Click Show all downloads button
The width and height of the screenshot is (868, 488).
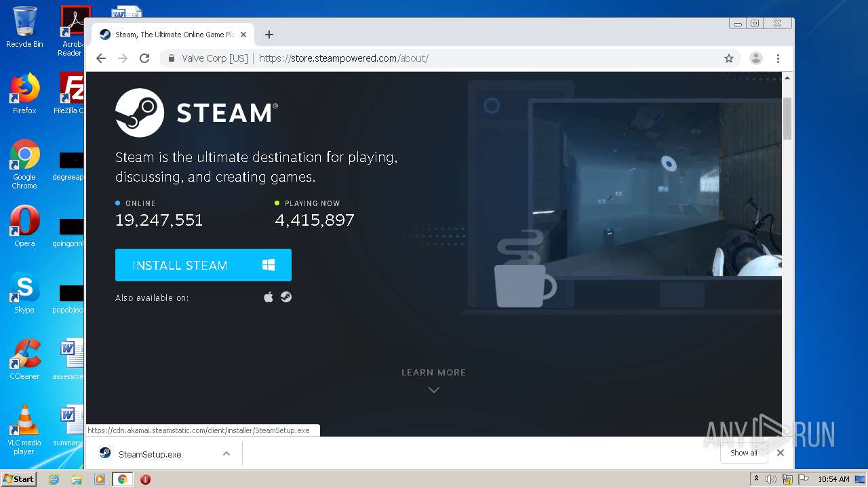click(x=744, y=453)
